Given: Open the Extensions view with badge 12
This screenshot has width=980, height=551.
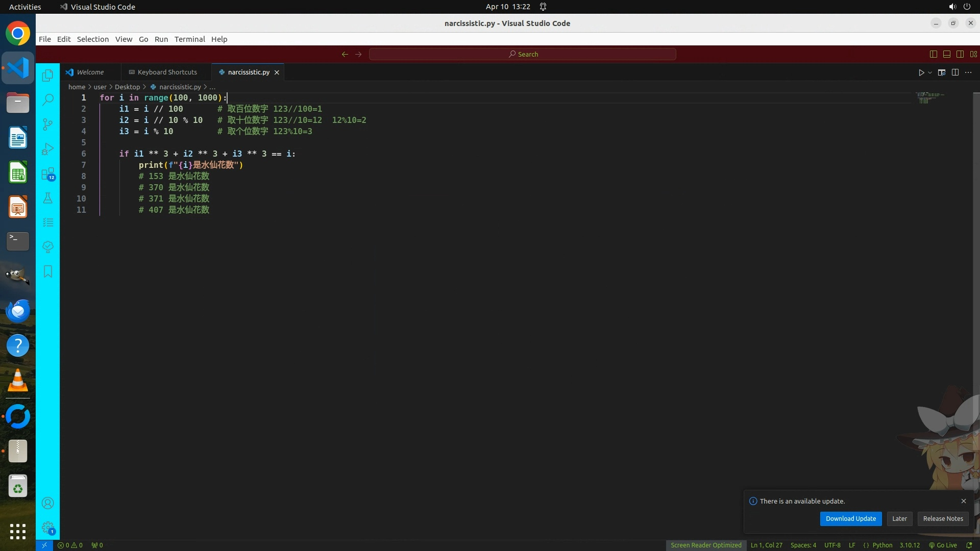Looking at the screenshot, I should pos(47,174).
